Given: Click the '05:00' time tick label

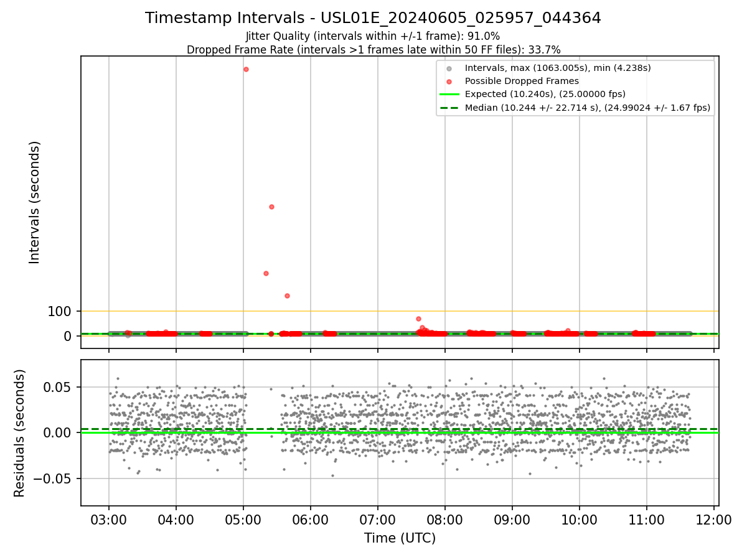Looking at the screenshot, I should (x=243, y=520).
